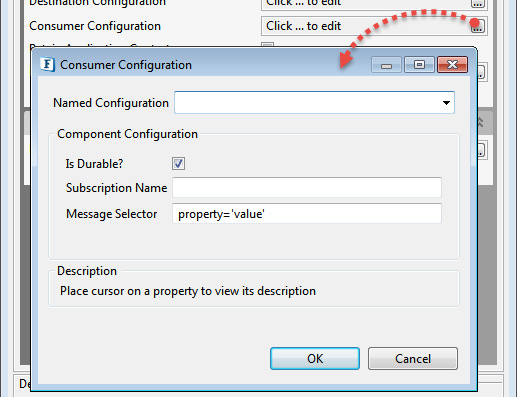517x397 pixels.
Task: Click the Message Selector field with property='value'
Action: [307, 214]
